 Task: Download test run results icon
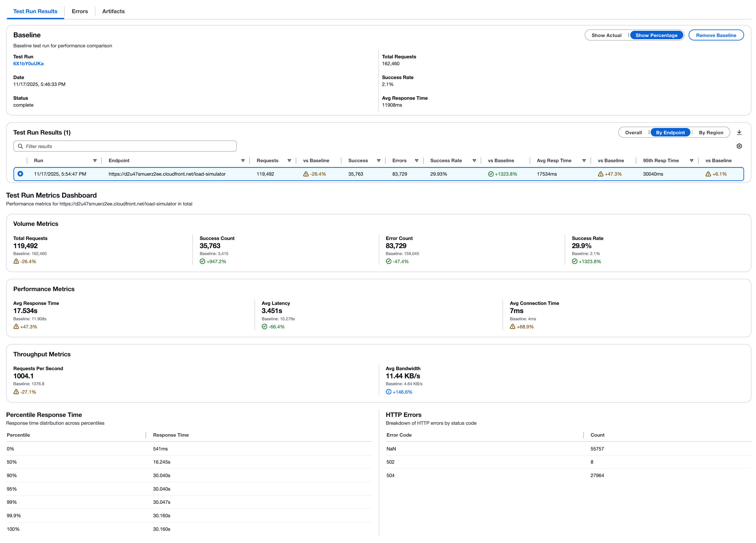click(739, 132)
